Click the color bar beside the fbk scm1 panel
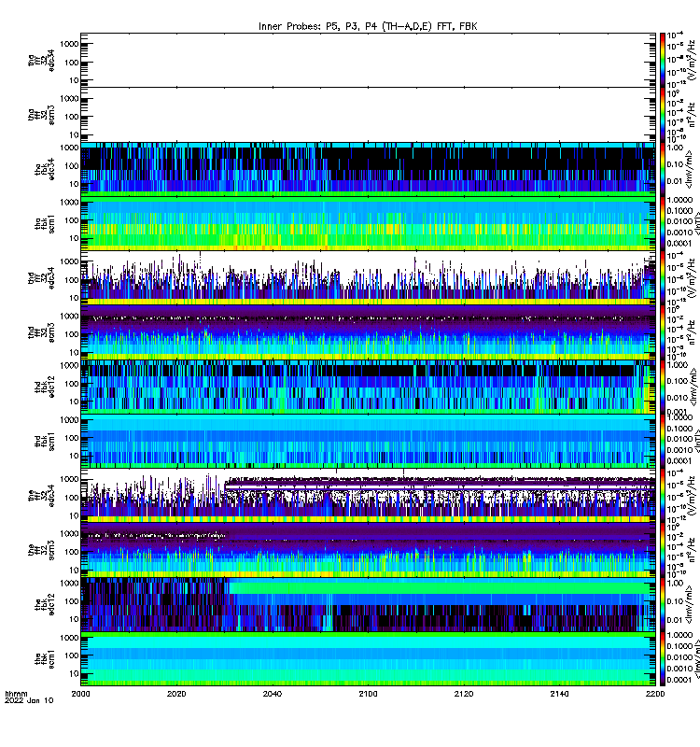This screenshot has height=747, width=700. [663, 659]
